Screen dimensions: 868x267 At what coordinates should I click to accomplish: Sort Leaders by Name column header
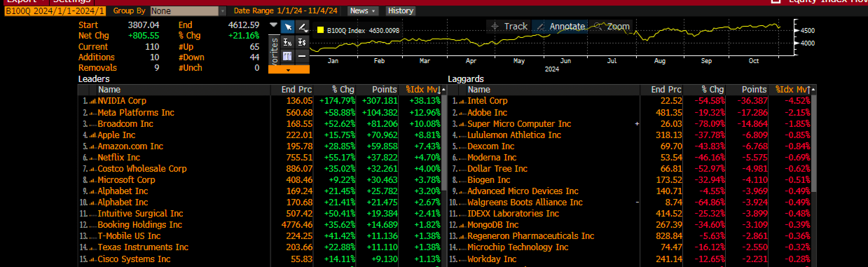(x=184, y=90)
